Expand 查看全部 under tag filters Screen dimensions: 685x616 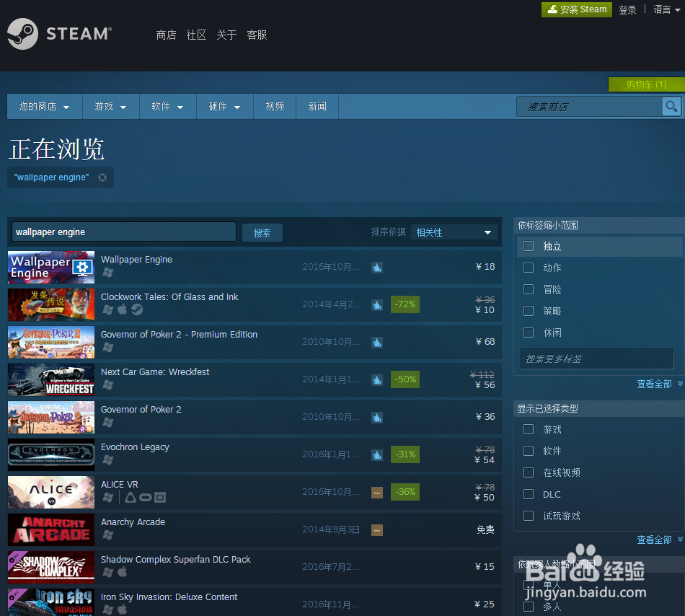[659, 384]
